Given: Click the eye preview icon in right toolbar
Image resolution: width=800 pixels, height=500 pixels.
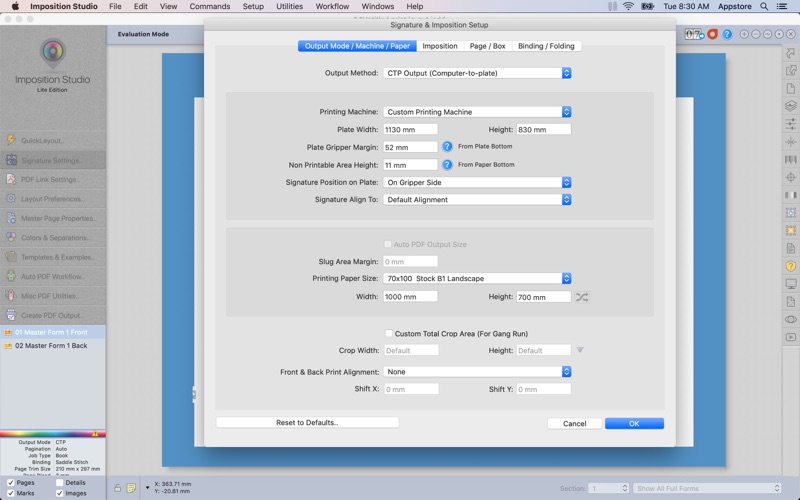Looking at the screenshot, I should [x=791, y=319].
